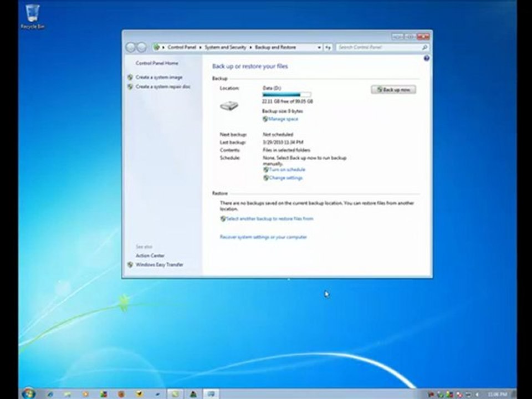Click the taskbar clock showing 11:06 PM
Viewport: 532px width, 399px height.
pos(497,394)
